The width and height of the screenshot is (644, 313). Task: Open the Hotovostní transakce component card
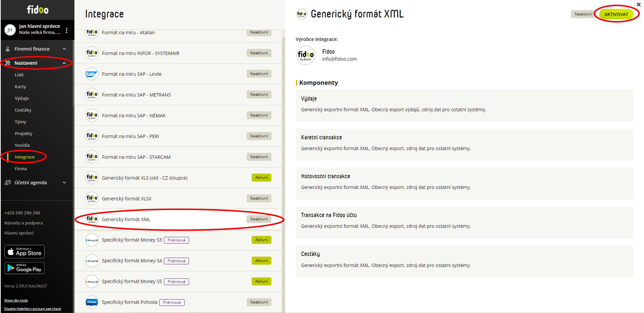[464, 184]
